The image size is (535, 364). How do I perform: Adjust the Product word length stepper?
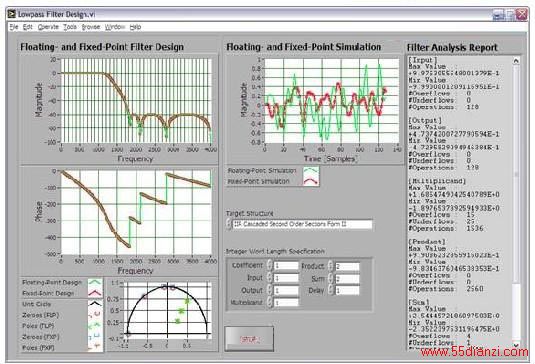(331, 266)
